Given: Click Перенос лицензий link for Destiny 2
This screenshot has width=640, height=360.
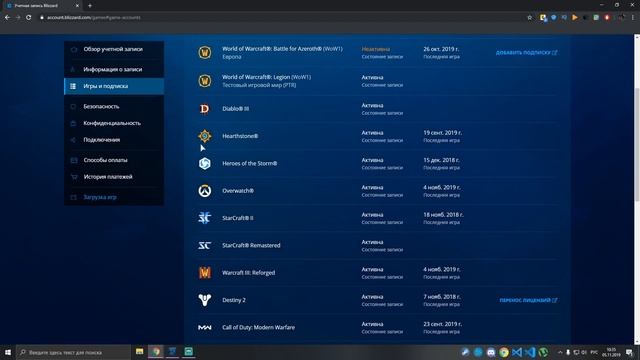Looking at the screenshot, I should (529, 300).
